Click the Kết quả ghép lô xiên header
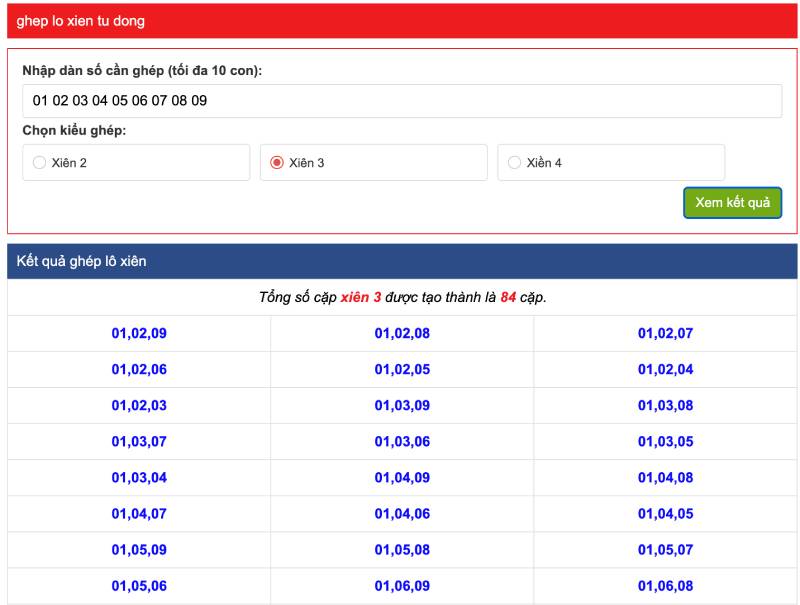Image resolution: width=800 pixels, height=605 pixels. point(82,262)
